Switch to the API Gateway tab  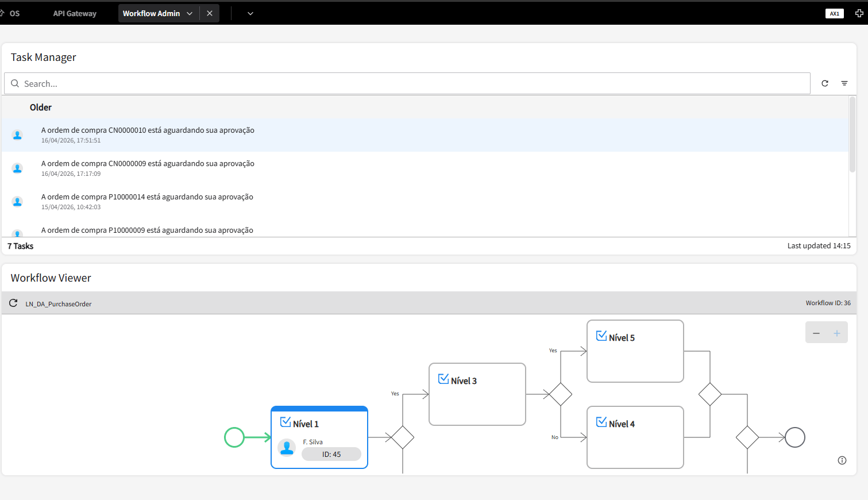pyautogui.click(x=75, y=13)
